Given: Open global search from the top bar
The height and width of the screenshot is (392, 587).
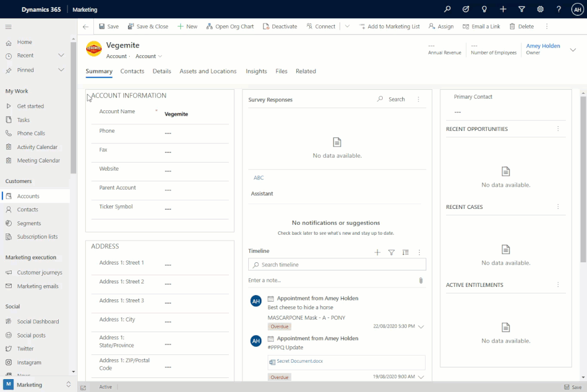Looking at the screenshot, I should click(447, 9).
